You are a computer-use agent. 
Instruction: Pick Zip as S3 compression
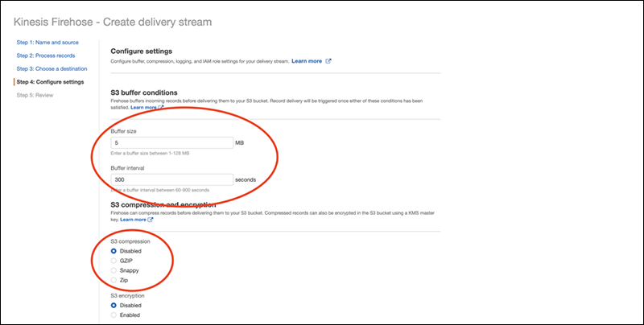tap(114, 280)
